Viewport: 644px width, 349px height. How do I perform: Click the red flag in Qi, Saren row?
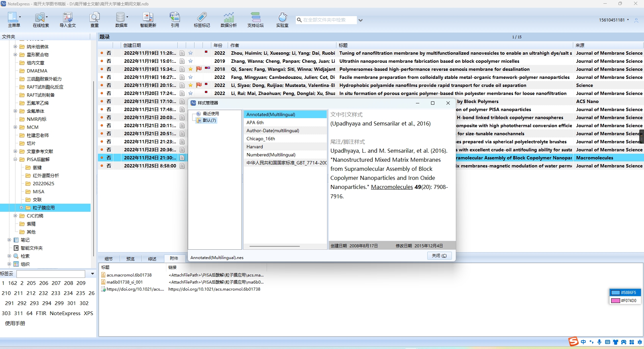[x=199, y=69]
